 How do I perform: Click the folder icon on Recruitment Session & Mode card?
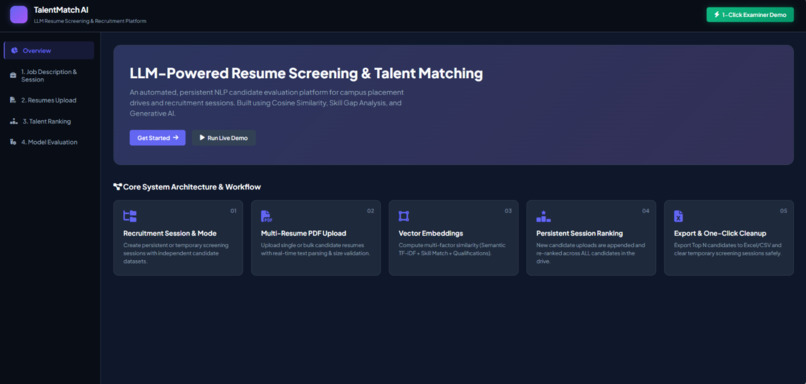(x=130, y=216)
